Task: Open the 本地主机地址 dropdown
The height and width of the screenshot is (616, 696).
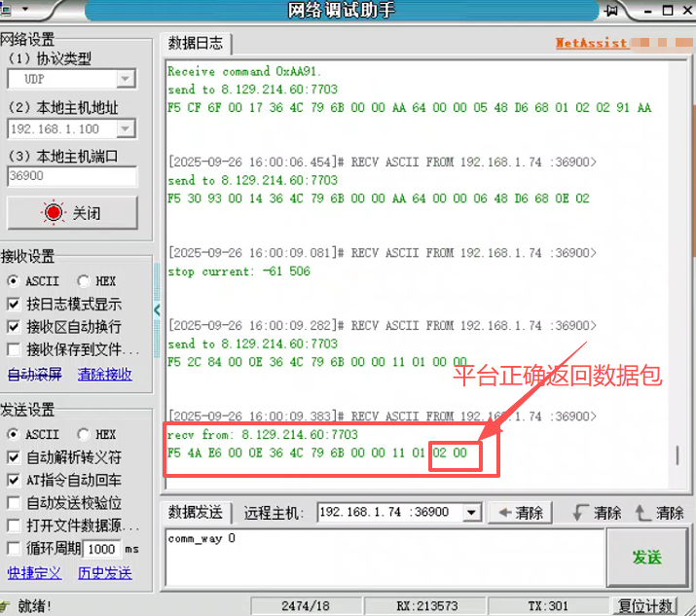Action: pyautogui.click(x=126, y=129)
